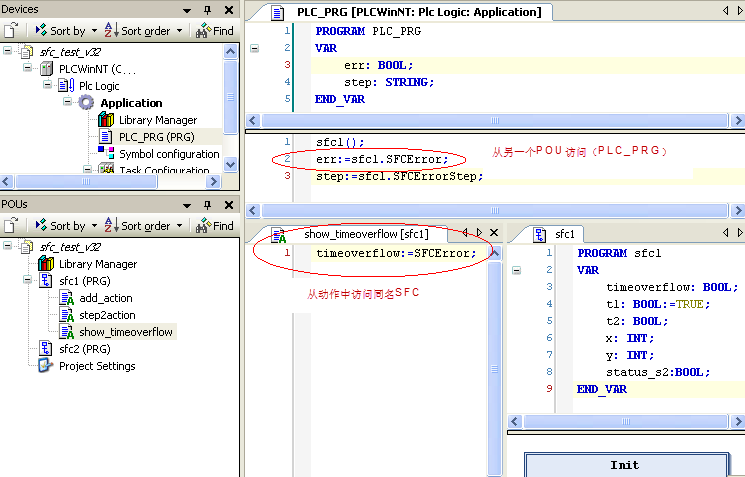Collapse PLCWinNT device node
Screen dimensions: 745x477
point(27,67)
